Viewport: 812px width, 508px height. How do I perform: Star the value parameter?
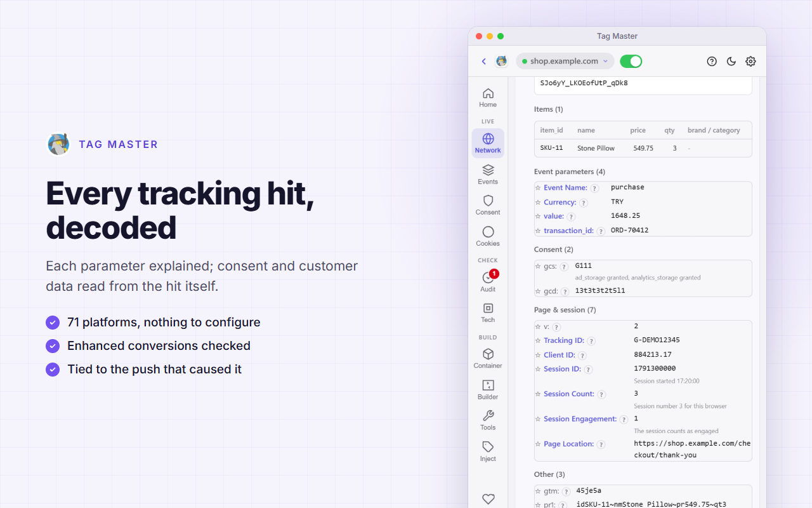point(538,217)
